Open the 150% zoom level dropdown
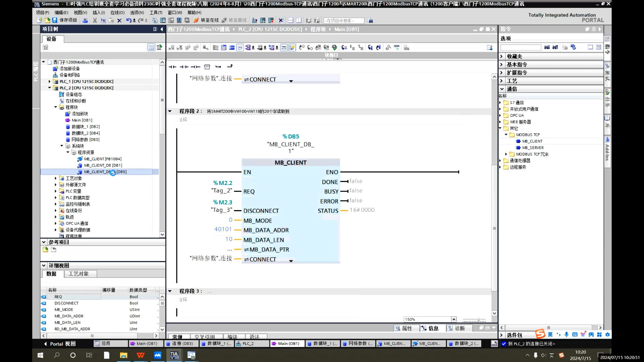The image size is (644, 362). click(x=453, y=319)
